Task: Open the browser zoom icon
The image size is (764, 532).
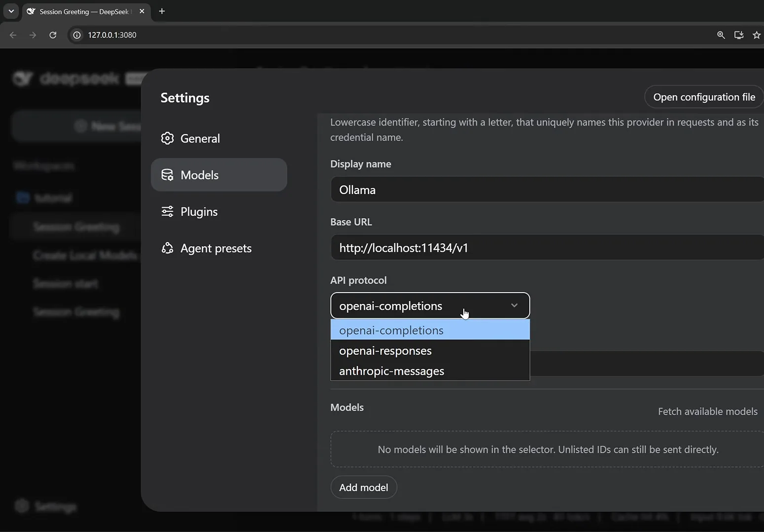Action: click(x=721, y=35)
